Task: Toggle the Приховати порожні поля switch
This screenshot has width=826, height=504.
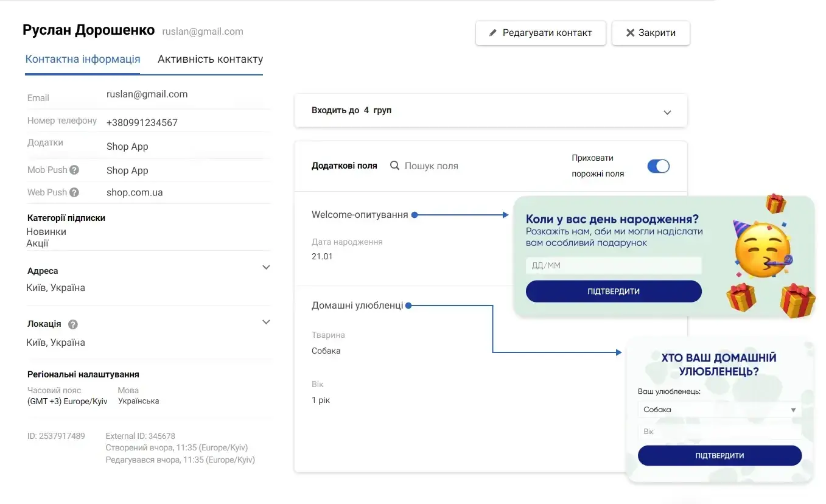Action: pyautogui.click(x=658, y=166)
